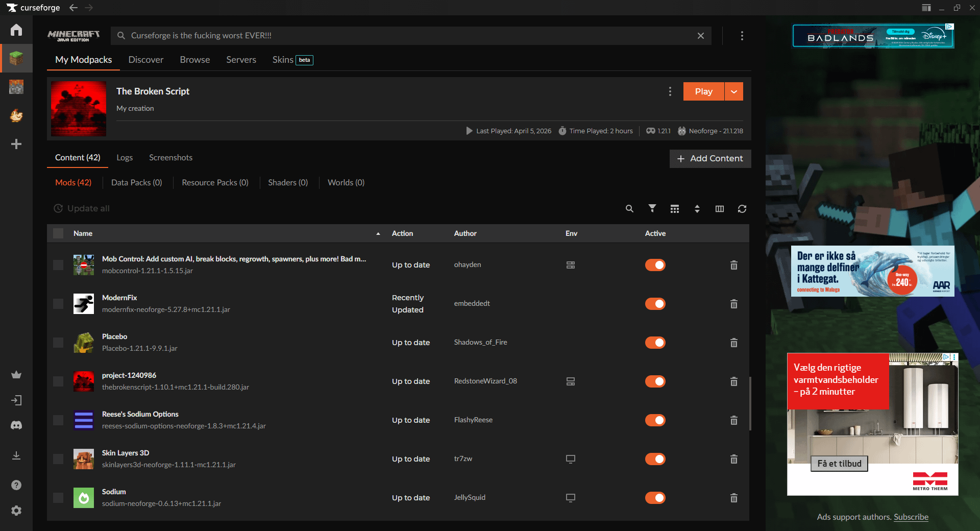This screenshot has width=980, height=531.
Task: Disable the Sodium mod toggle
Action: (x=655, y=498)
